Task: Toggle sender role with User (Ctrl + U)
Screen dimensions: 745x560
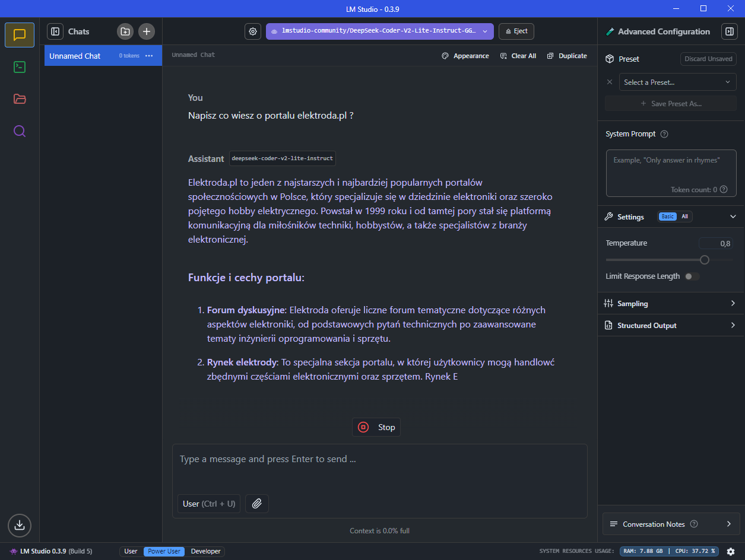Action: (209, 504)
